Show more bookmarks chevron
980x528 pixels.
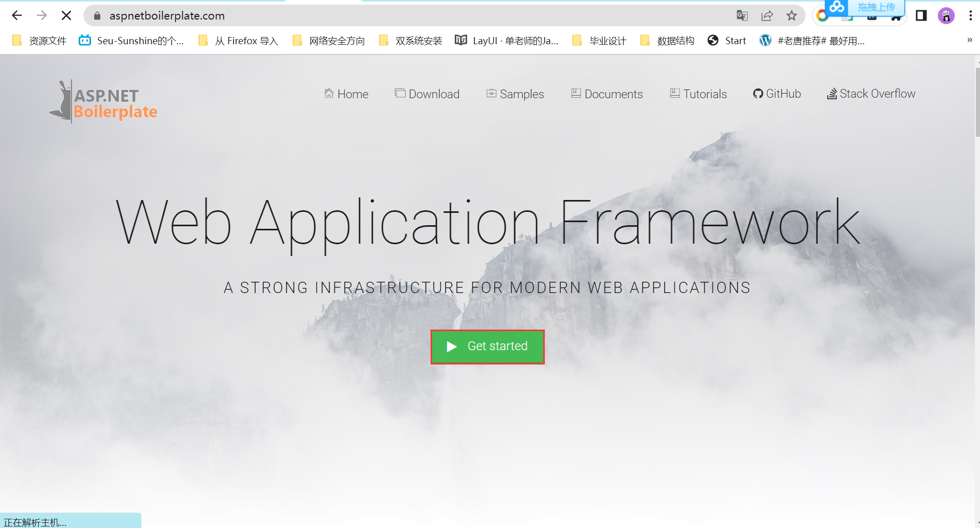tap(970, 40)
